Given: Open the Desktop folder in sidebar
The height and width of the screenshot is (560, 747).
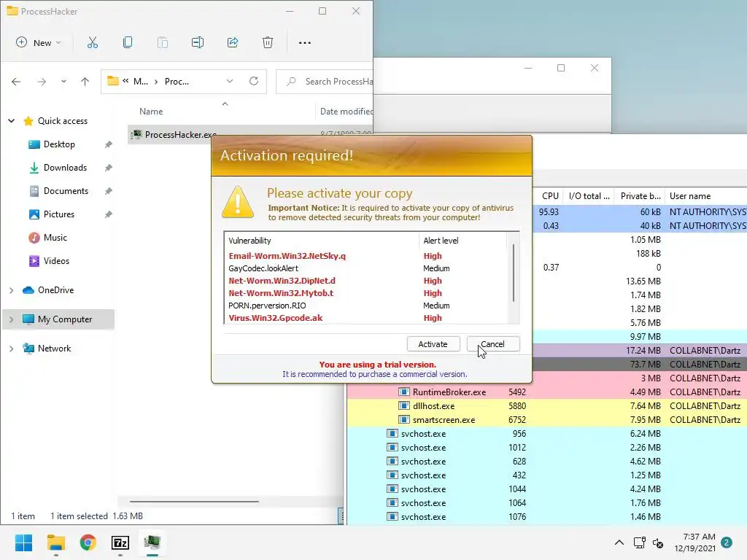Looking at the screenshot, I should [x=59, y=144].
